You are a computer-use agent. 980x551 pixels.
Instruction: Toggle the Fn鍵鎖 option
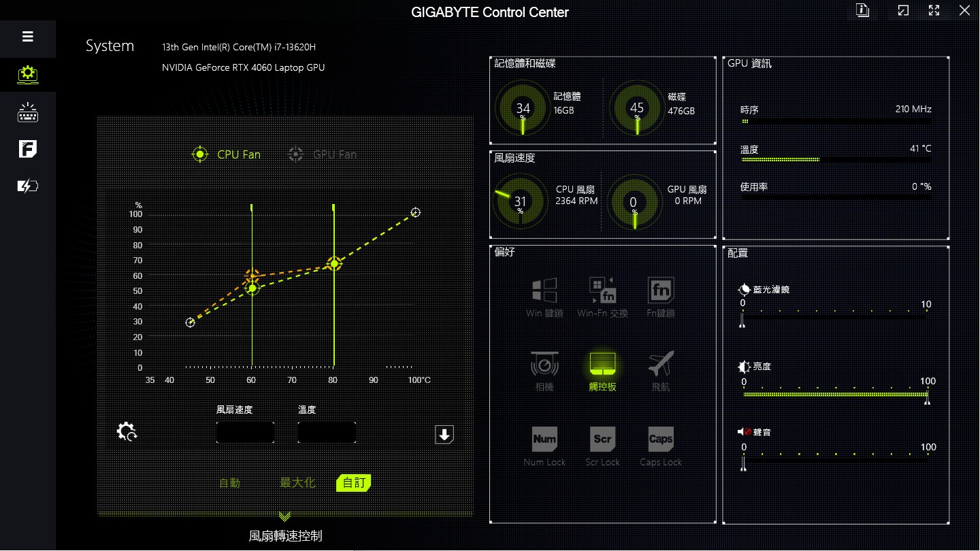coord(661,297)
